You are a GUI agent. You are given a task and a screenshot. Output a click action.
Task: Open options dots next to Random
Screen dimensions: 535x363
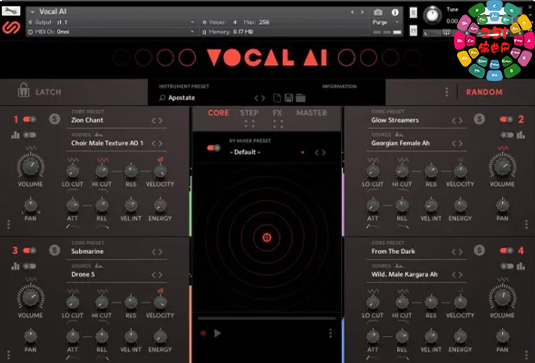click(447, 92)
